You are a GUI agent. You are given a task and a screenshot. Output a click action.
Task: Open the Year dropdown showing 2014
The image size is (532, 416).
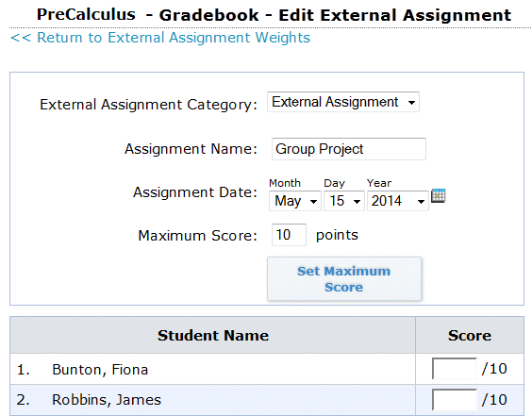pyautogui.click(x=398, y=201)
